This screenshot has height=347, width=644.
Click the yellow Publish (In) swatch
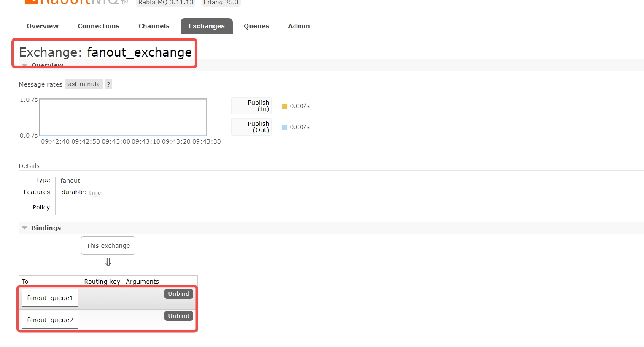pyautogui.click(x=285, y=106)
